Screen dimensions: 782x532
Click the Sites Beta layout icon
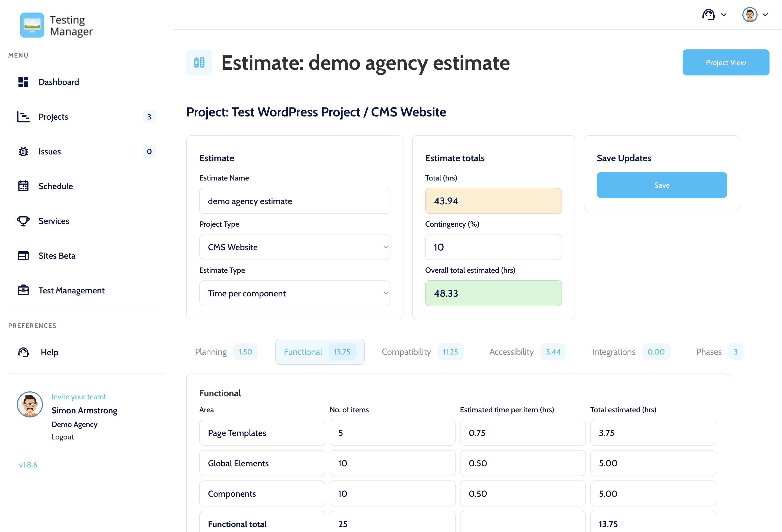click(x=23, y=256)
